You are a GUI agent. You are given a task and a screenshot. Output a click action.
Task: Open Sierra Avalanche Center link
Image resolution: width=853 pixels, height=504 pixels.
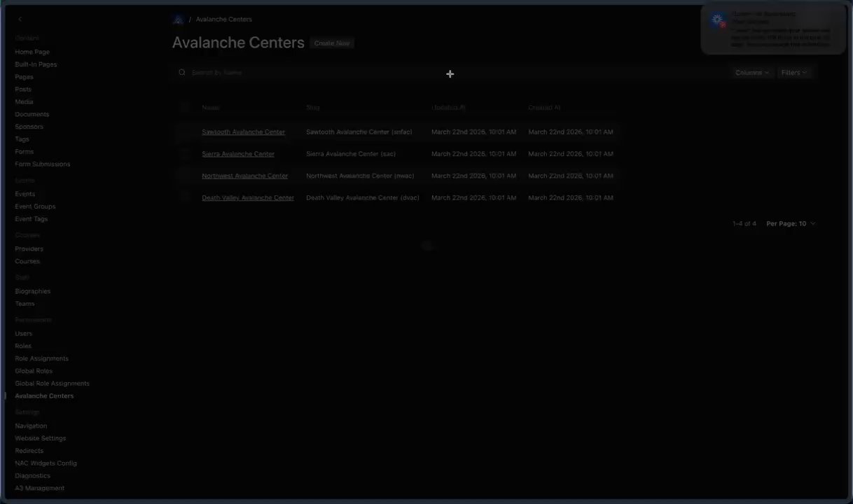(x=238, y=154)
